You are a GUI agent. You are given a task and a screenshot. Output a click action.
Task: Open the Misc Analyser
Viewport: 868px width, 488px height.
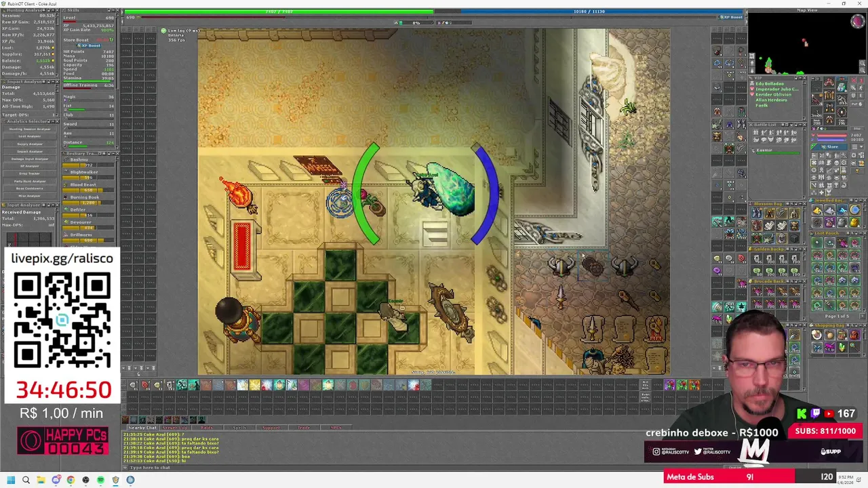click(30, 196)
